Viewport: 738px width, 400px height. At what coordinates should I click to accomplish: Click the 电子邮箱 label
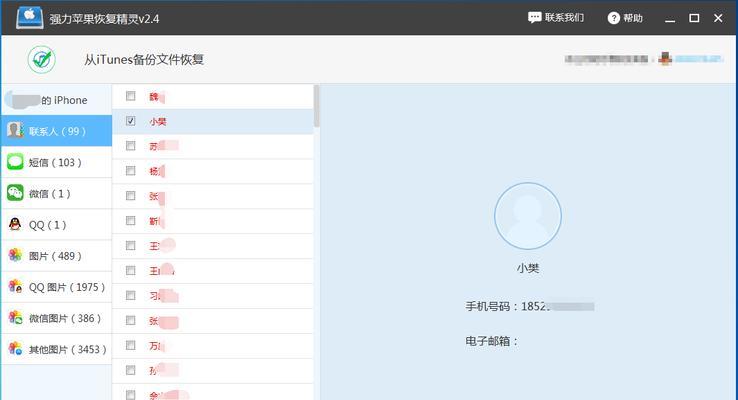pyautogui.click(x=491, y=341)
